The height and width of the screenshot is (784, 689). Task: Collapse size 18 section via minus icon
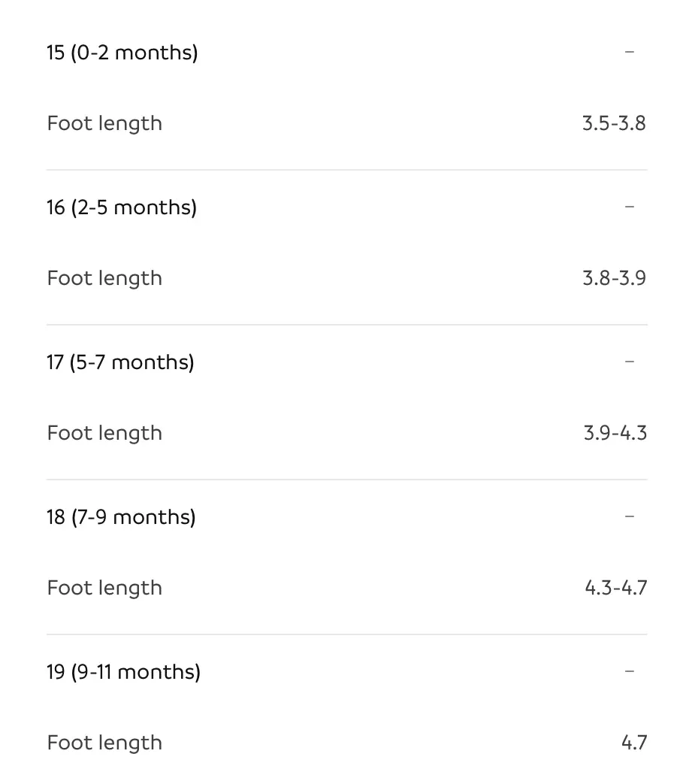point(629,516)
